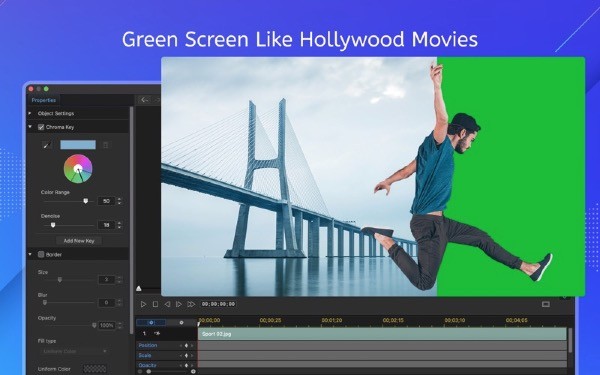Collapse the Chroma Key section

[30, 127]
